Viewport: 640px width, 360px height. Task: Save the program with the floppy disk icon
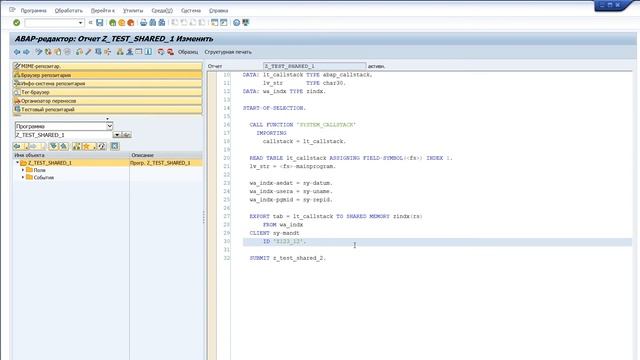[100, 23]
